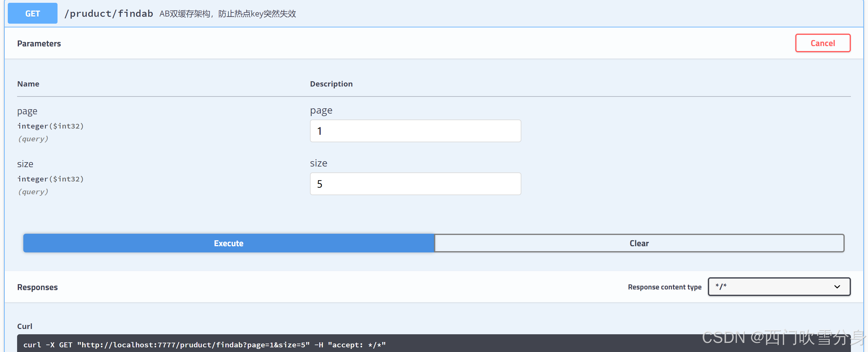Screen dimensions: 868x352
Task: Click the Responses section heading
Action: point(37,287)
